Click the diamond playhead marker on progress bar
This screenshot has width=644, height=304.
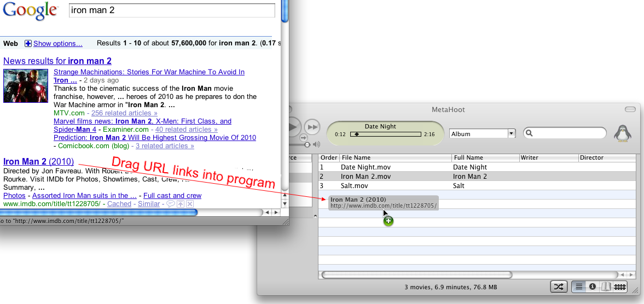357,134
